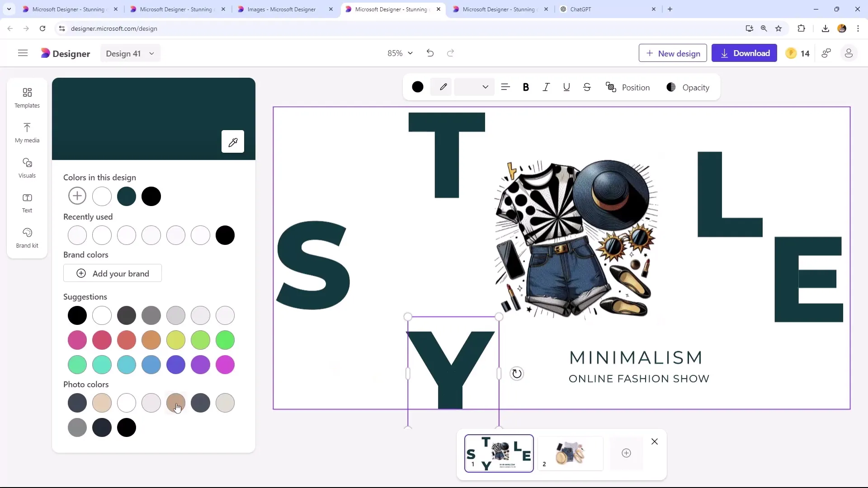Select the orange suggestion color swatch
Image resolution: width=868 pixels, height=488 pixels.
pyautogui.click(x=151, y=340)
